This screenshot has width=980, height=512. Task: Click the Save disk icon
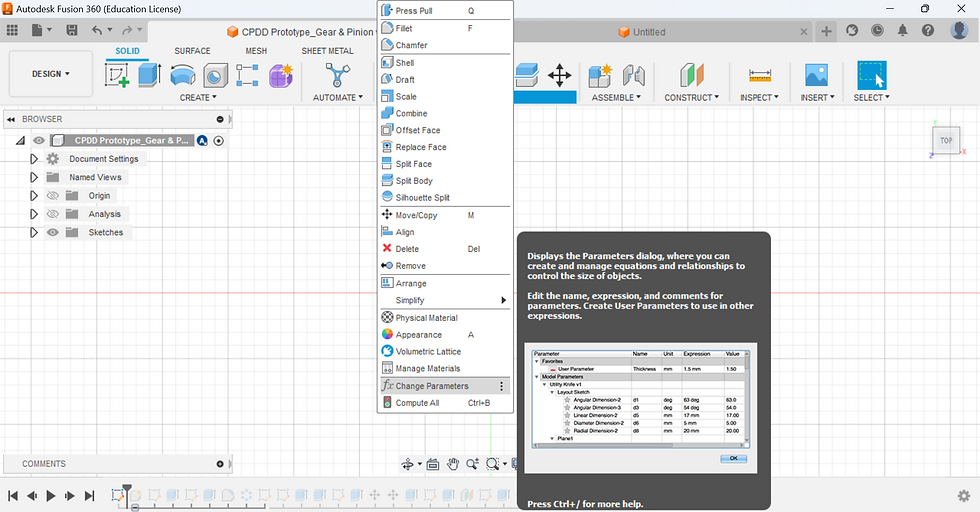tap(72, 30)
